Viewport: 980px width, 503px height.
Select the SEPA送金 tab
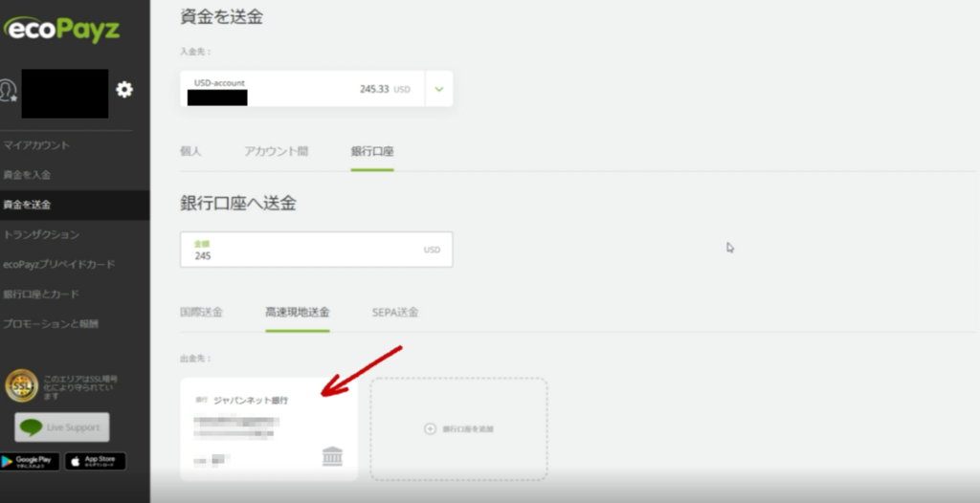point(395,313)
